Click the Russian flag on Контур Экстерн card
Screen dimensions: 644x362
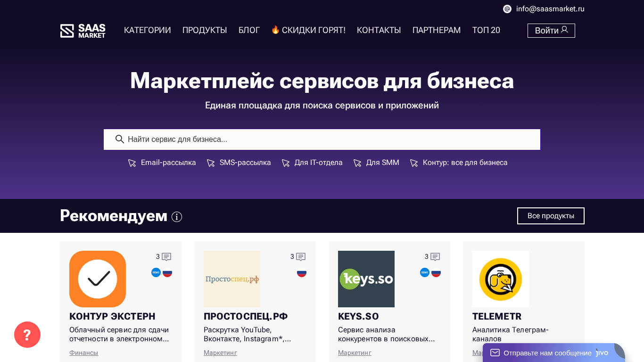[x=167, y=272]
